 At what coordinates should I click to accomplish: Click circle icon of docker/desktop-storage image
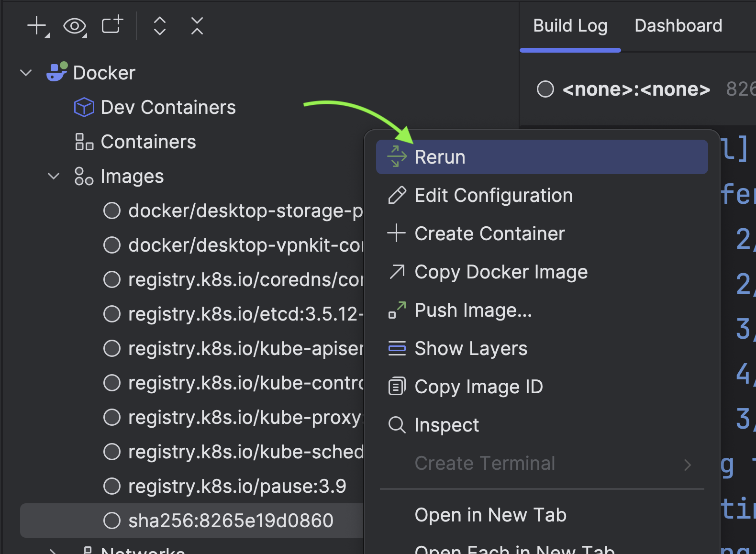(112, 211)
